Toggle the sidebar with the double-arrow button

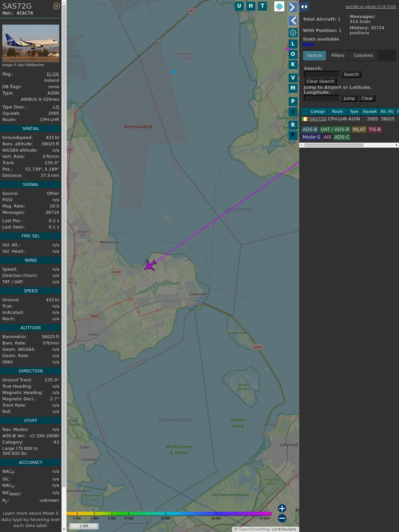click(x=304, y=6)
